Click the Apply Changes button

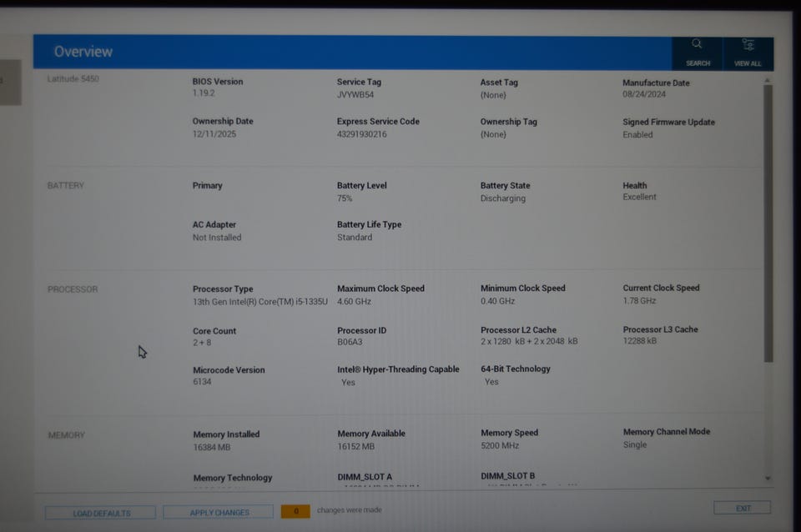[x=219, y=512]
